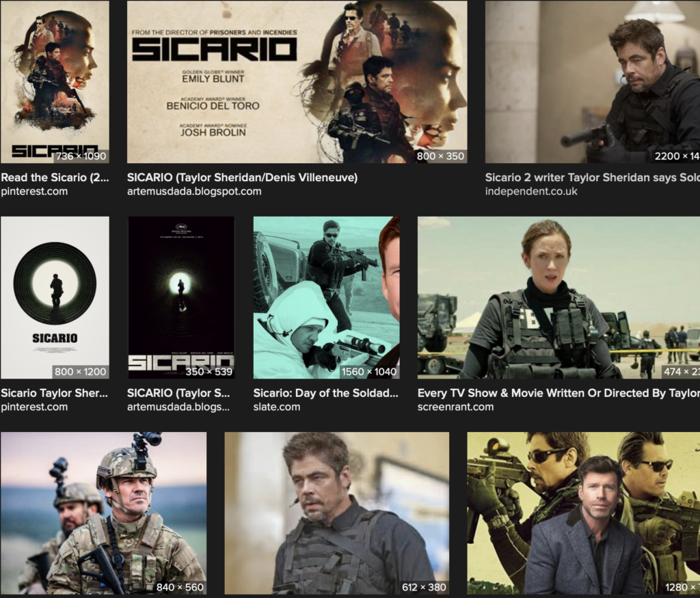
Task: View the photo of the man in a tactical vest on a blurred street
Action: click(x=336, y=513)
